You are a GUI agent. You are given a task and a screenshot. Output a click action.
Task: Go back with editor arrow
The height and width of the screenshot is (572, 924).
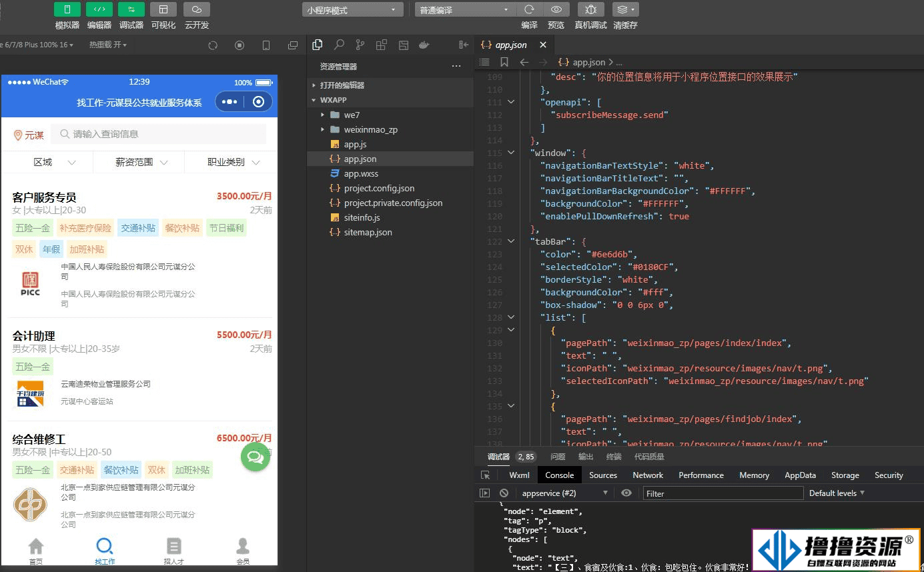[x=524, y=62]
